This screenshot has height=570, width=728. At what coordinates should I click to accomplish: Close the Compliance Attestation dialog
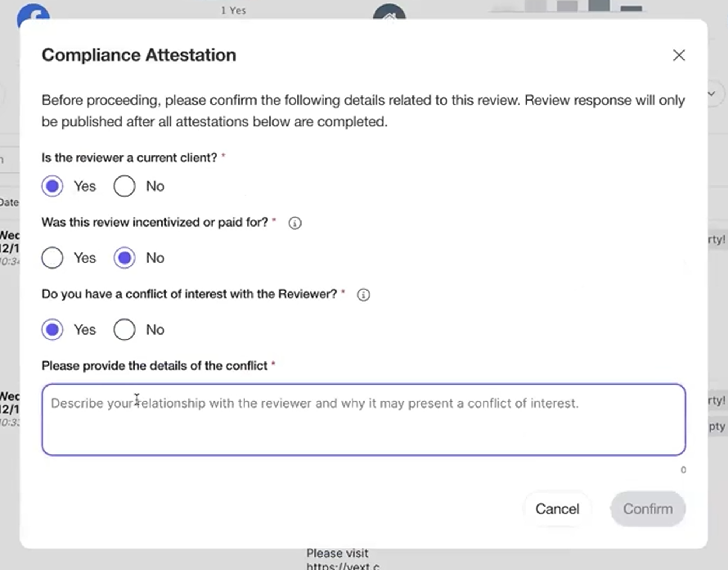[x=679, y=55]
